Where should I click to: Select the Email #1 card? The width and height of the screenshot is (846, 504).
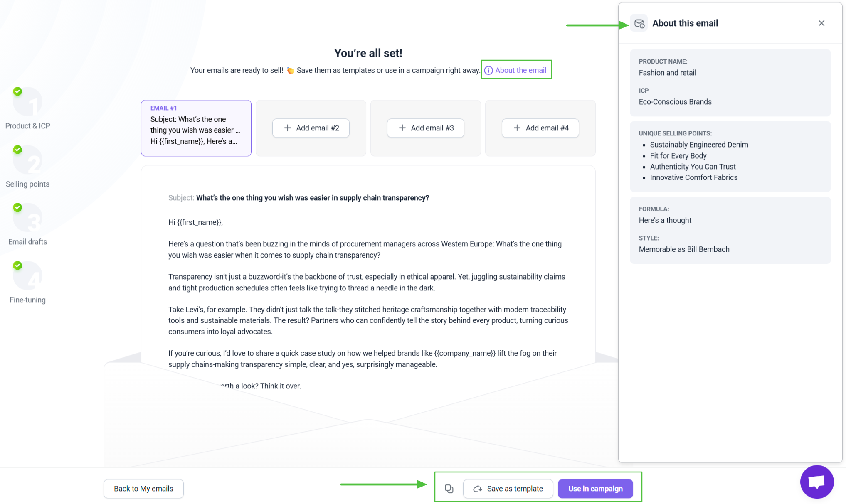click(196, 128)
